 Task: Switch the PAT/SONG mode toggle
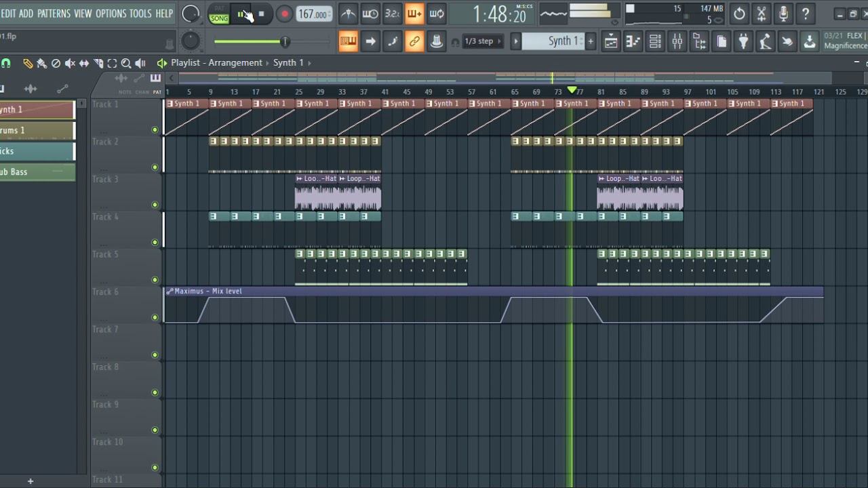[x=218, y=14]
